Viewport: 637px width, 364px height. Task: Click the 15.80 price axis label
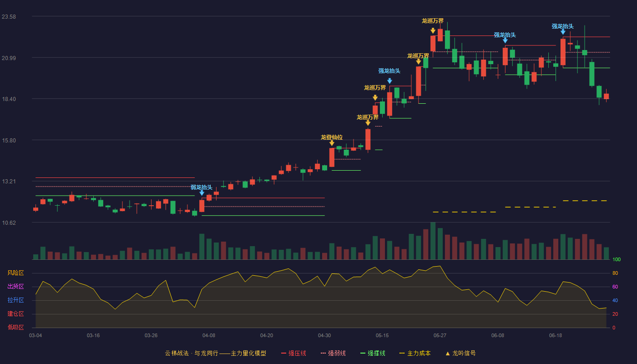click(x=9, y=140)
